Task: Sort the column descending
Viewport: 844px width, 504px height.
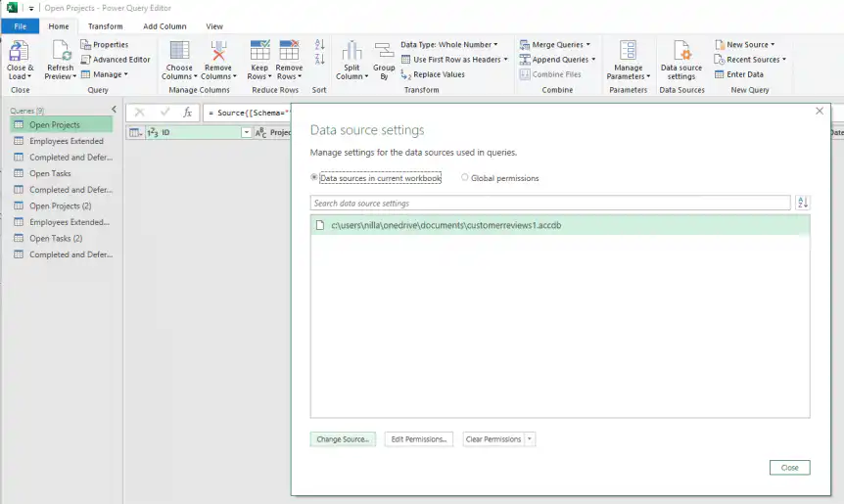Action: tap(320, 59)
